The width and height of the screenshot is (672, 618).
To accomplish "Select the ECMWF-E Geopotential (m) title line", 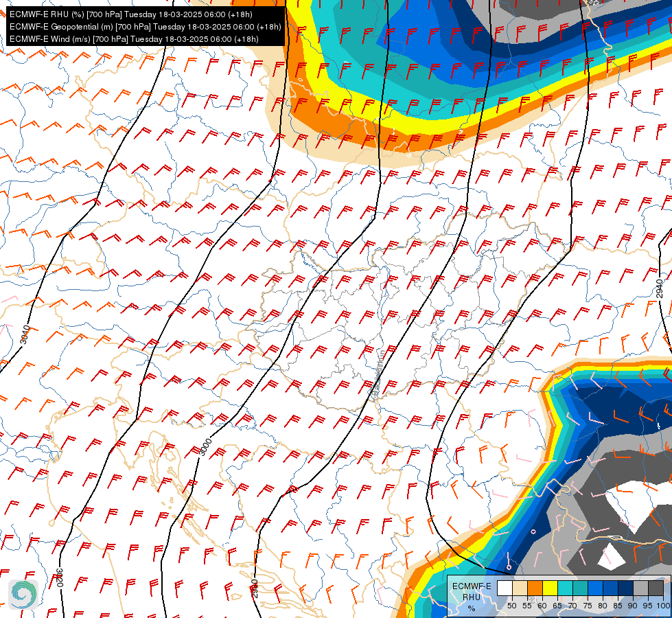I will click(146, 27).
